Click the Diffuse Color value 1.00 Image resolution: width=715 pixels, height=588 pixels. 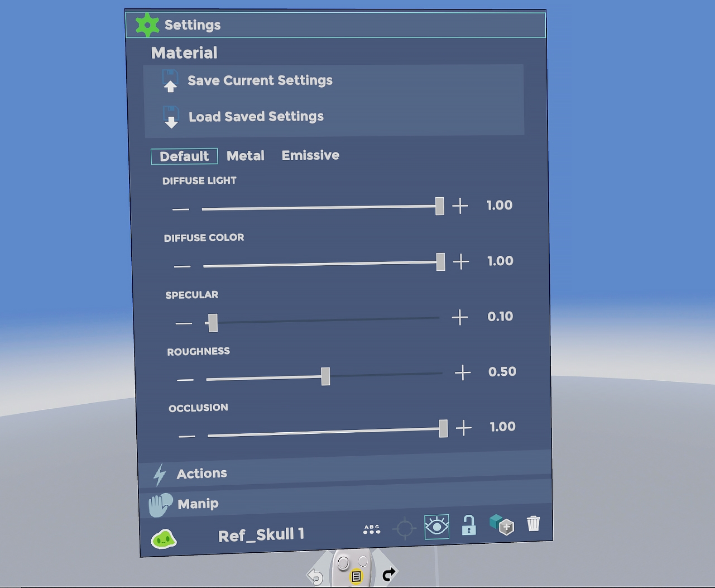tap(500, 261)
